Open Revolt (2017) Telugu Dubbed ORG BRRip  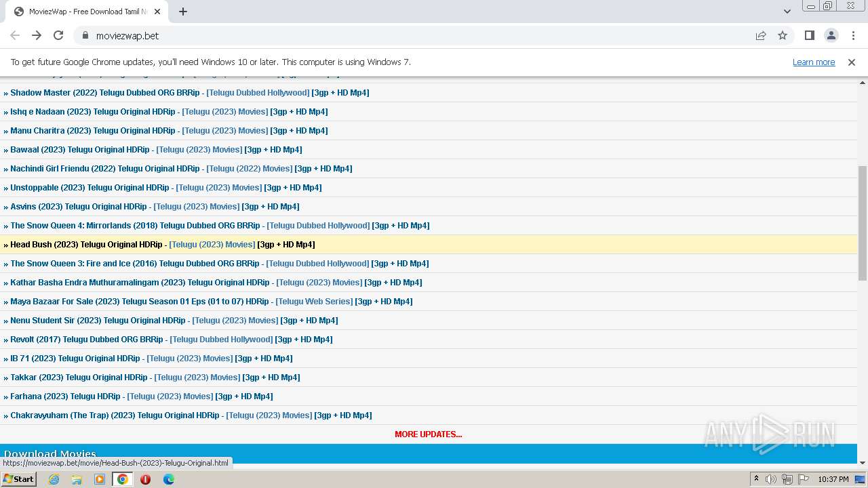click(x=87, y=340)
